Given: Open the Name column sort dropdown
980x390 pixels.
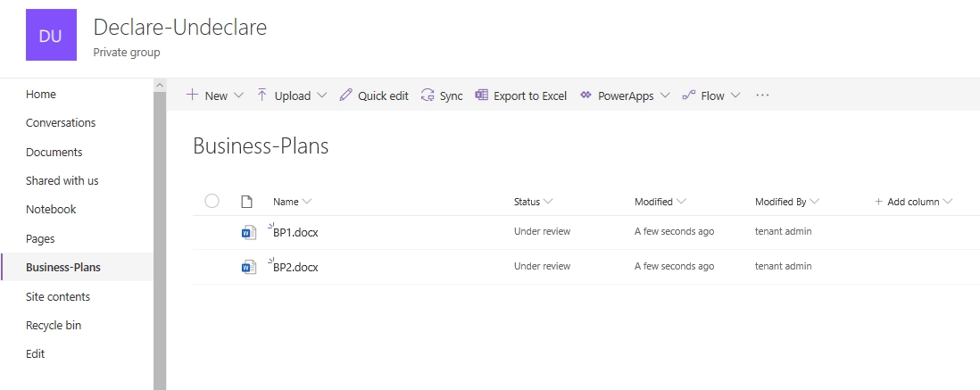Looking at the screenshot, I should click(307, 202).
